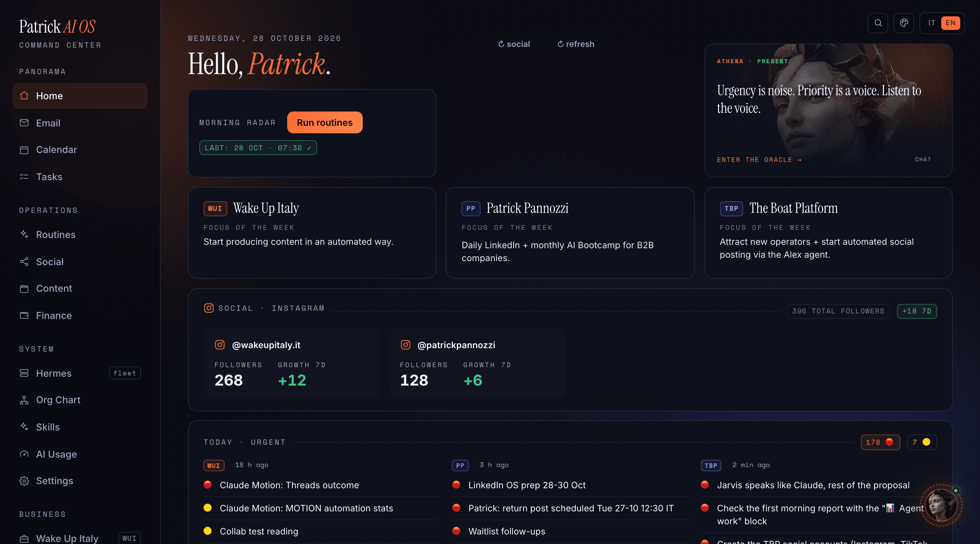This screenshot has width=980, height=544.
Task: Open the Wake Up Italy focus card title
Action: click(265, 208)
